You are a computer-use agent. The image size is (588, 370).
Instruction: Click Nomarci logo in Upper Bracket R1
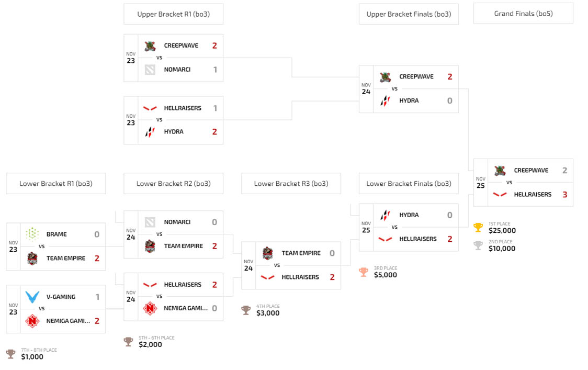[150, 70]
